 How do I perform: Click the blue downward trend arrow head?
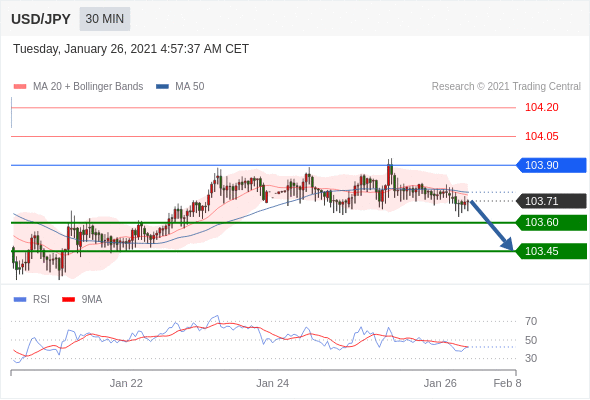pyautogui.click(x=507, y=245)
